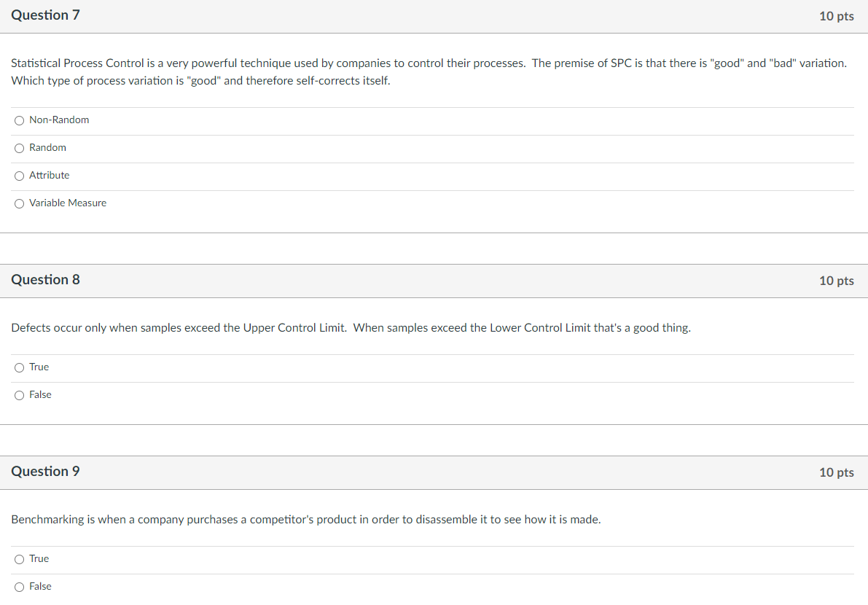
Task: Click the Question 8 header bar
Action: 434,280
